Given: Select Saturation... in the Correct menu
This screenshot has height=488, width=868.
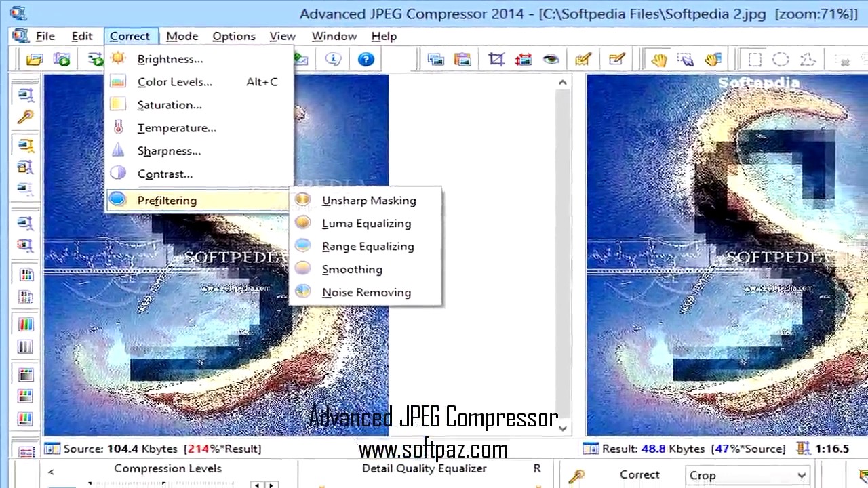Looking at the screenshot, I should (x=199, y=105).
